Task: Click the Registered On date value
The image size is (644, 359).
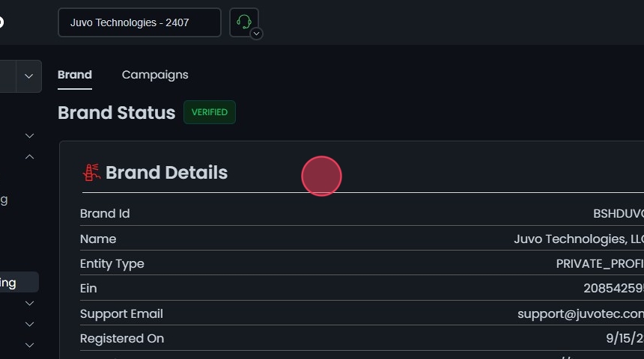Action: 625,339
